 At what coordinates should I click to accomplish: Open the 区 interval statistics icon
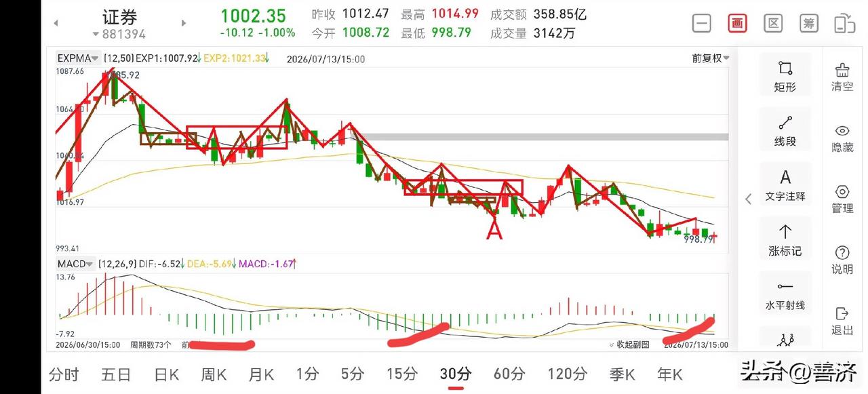[773, 23]
